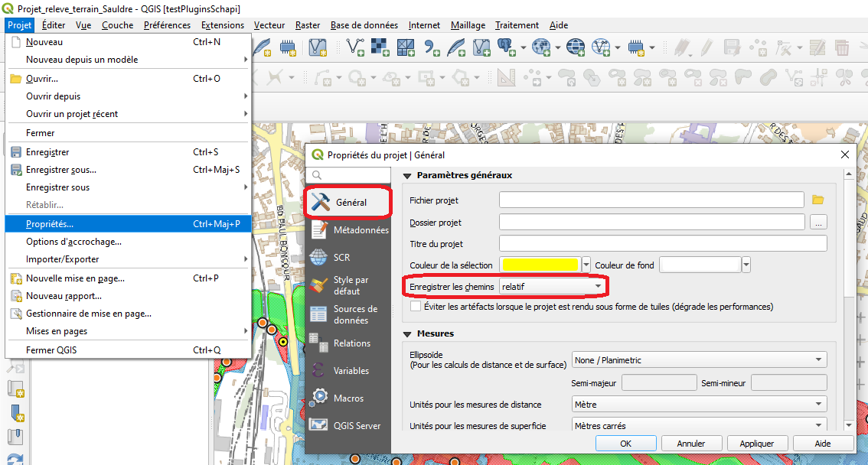
Task: Click the Appliquer button
Action: click(757, 444)
